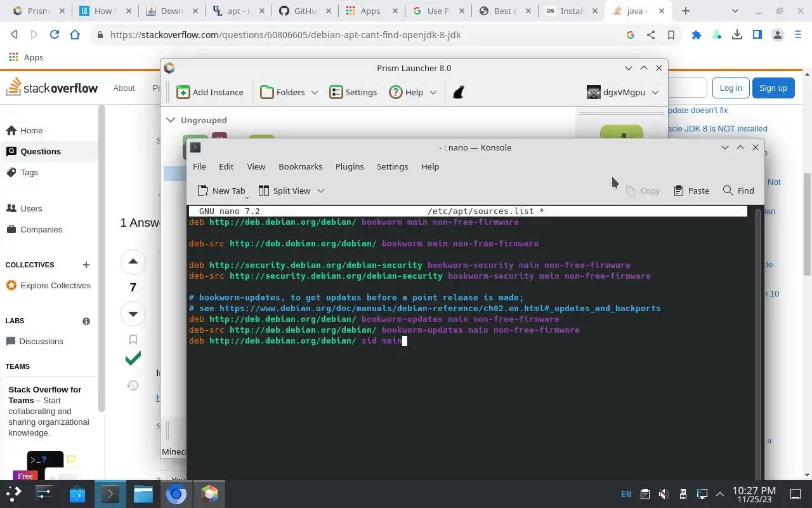The width and height of the screenshot is (812, 508).
Task: Click the plus icon beside Collectives
Action: click(x=86, y=265)
